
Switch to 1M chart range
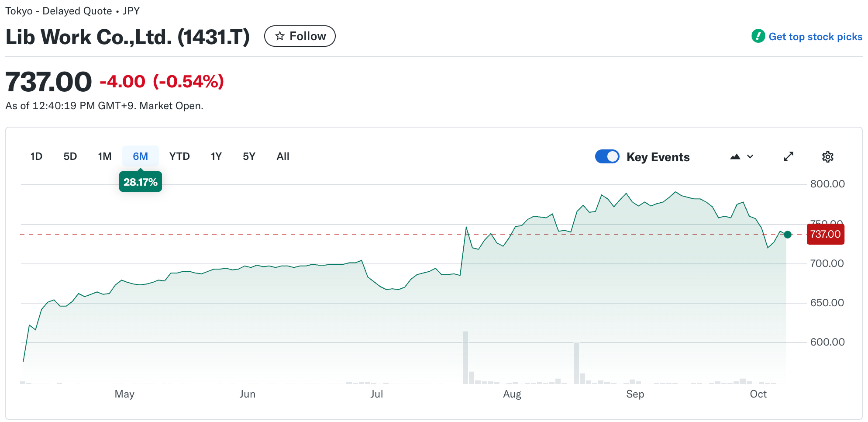tap(105, 156)
